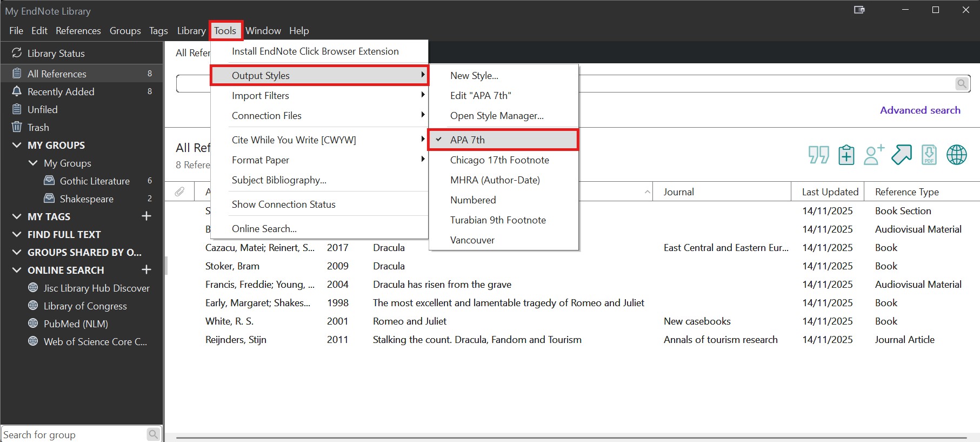Select the Vancouver output style
Image resolution: width=980 pixels, height=442 pixels.
[x=503, y=240]
